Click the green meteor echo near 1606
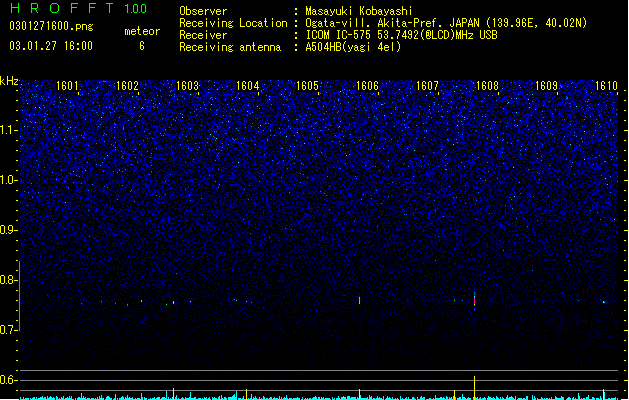The width and height of the screenshot is (629, 400). coord(359,300)
